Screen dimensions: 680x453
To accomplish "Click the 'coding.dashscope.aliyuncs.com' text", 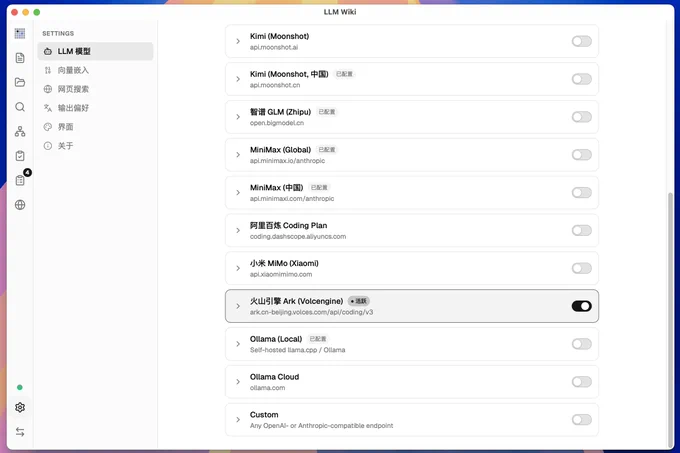I will click(x=298, y=236).
